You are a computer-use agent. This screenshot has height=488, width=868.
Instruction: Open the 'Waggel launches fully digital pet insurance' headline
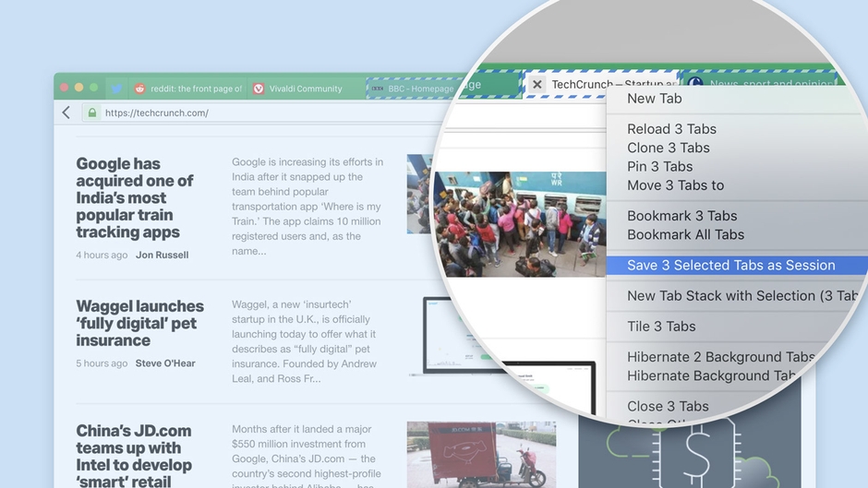[139, 322]
